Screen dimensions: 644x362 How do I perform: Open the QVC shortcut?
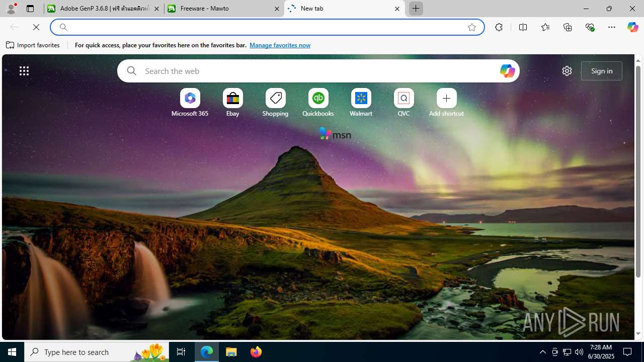point(404,103)
